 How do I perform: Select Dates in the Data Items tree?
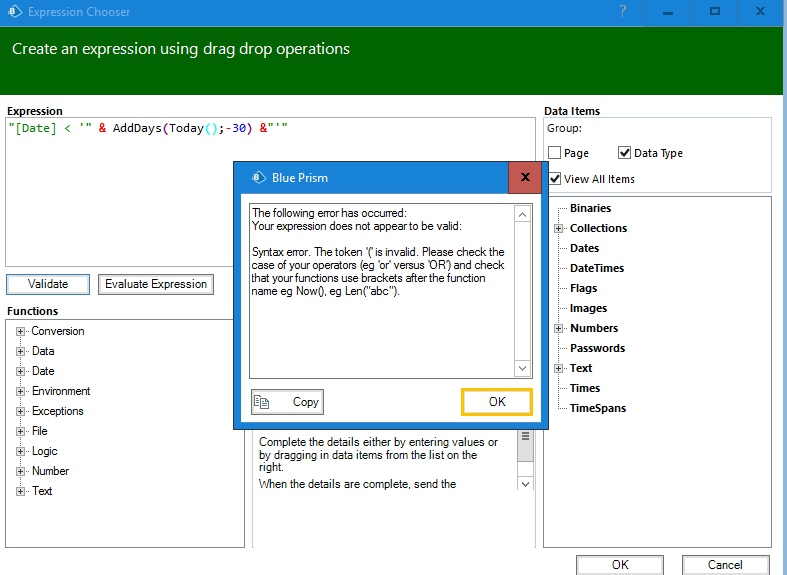coord(584,248)
